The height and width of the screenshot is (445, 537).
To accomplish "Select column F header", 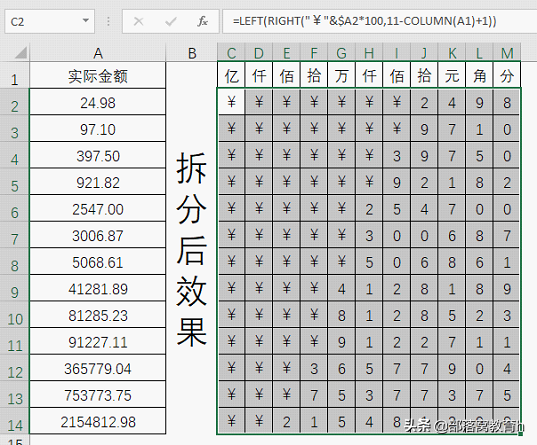I will pyautogui.click(x=314, y=53).
